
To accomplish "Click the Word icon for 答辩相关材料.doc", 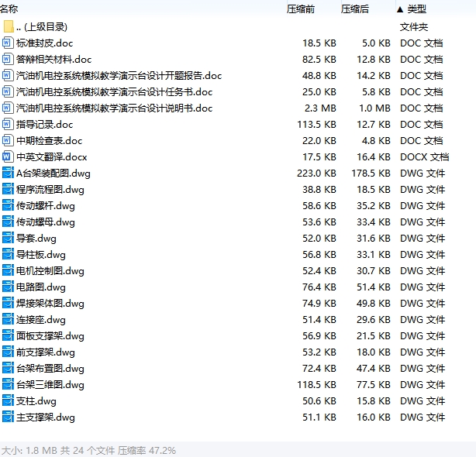I will pyautogui.click(x=8, y=59).
